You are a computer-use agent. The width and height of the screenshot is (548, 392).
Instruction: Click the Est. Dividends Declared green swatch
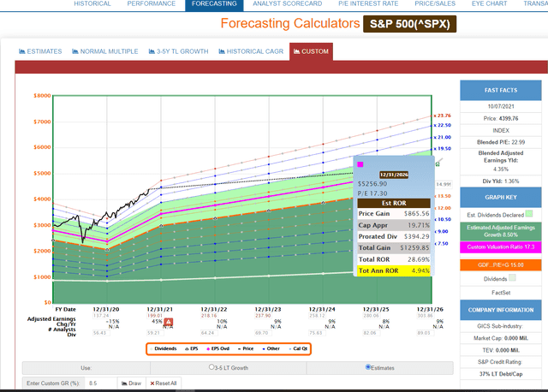[x=529, y=213]
